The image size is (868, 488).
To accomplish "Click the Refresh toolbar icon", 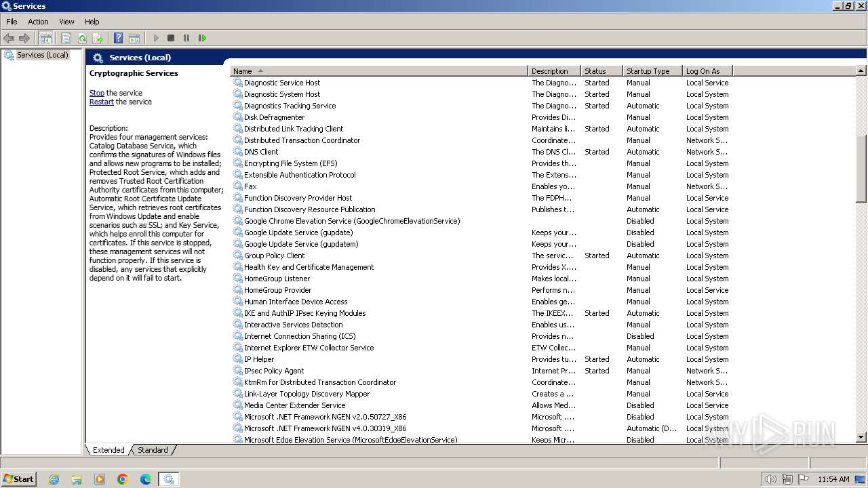I will [82, 39].
